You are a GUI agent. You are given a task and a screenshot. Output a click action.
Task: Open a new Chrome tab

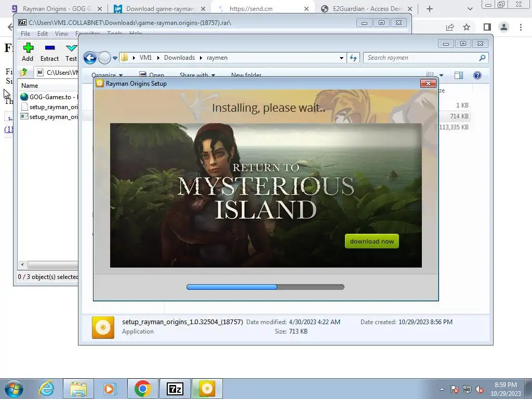point(430,9)
